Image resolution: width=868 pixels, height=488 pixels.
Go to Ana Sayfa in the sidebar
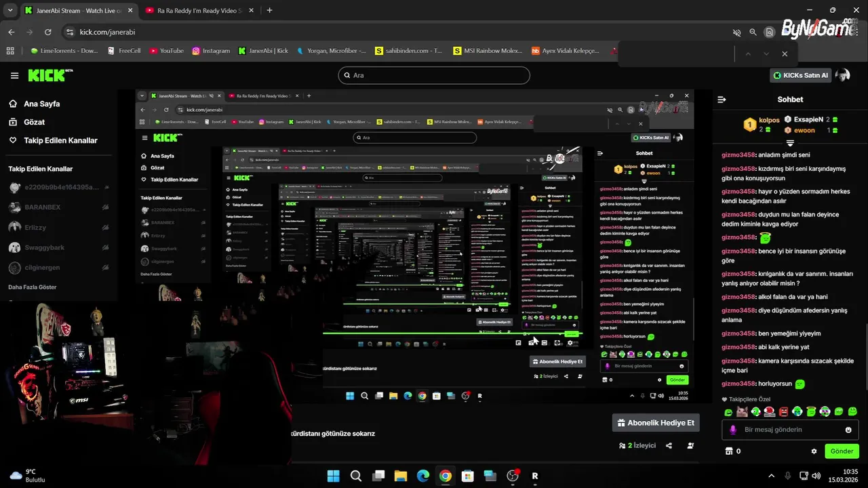coord(42,104)
